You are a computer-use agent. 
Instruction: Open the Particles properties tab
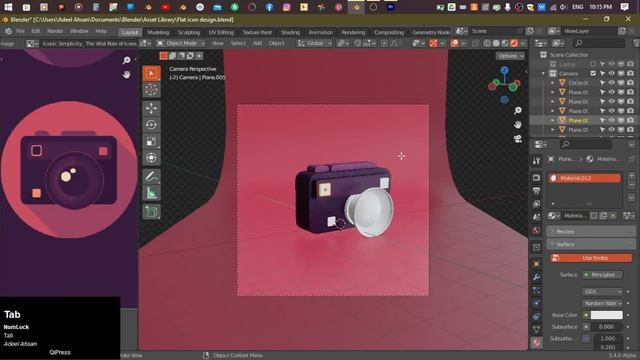point(536,290)
